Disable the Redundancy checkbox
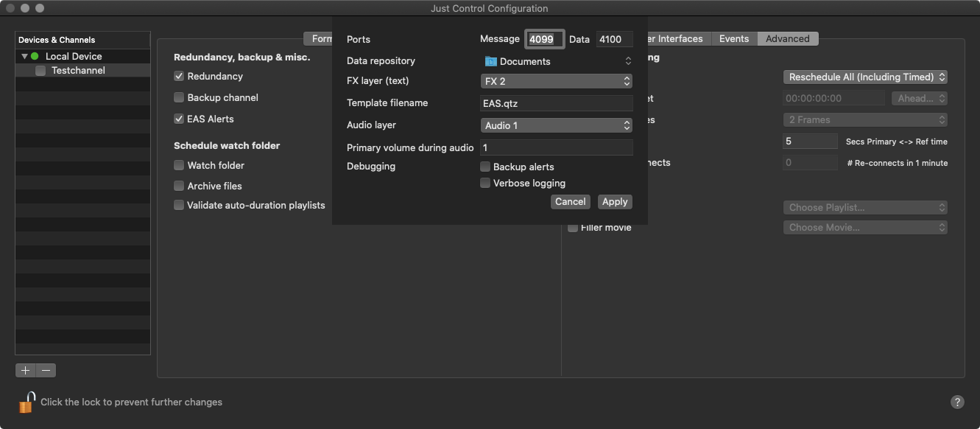Image resolution: width=980 pixels, height=429 pixels. (x=179, y=76)
